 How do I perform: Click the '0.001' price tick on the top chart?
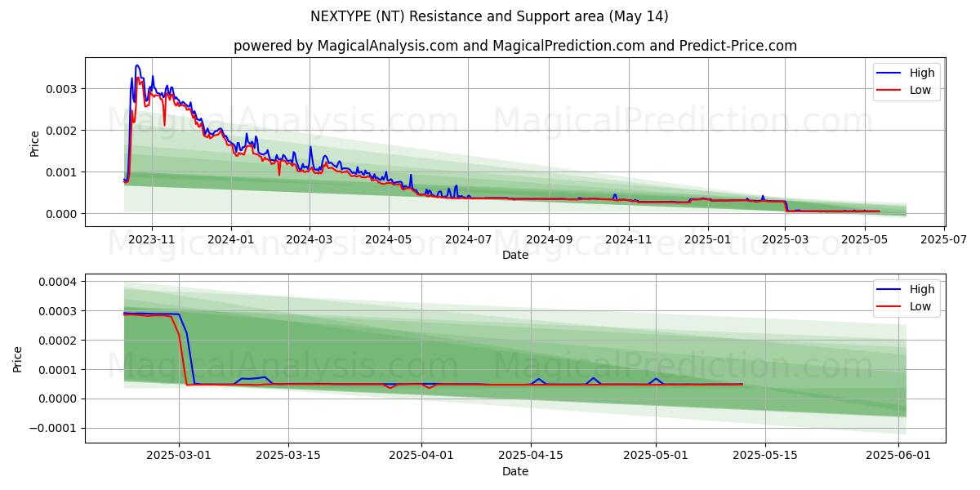(62, 171)
